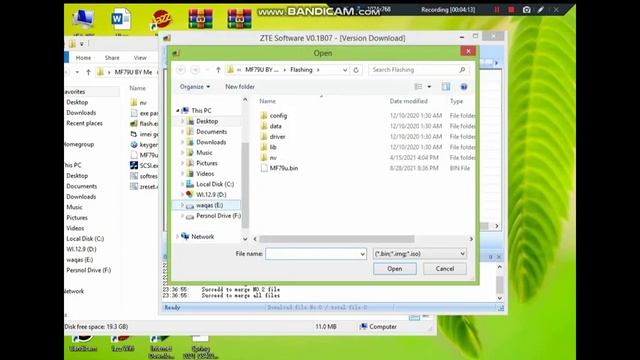The image size is (640, 360).
Task: Expand the Local Disk (C:) tree node
Action: tap(182, 184)
